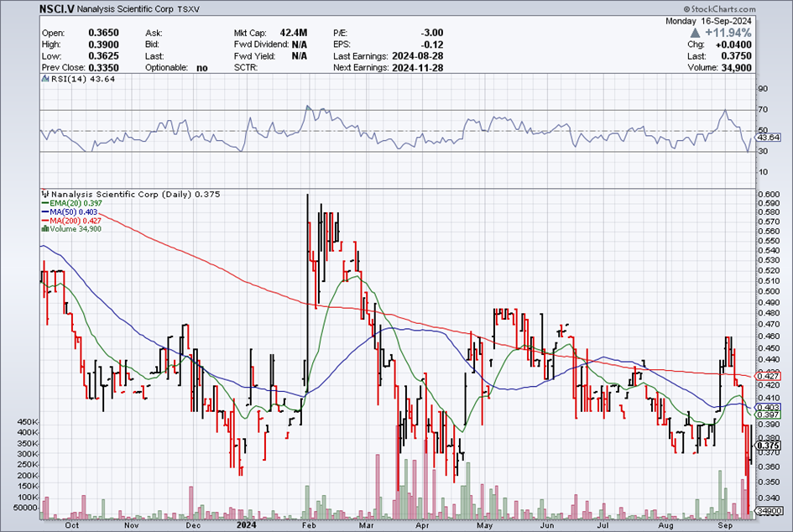Click the May label on the date axis

tap(484, 525)
